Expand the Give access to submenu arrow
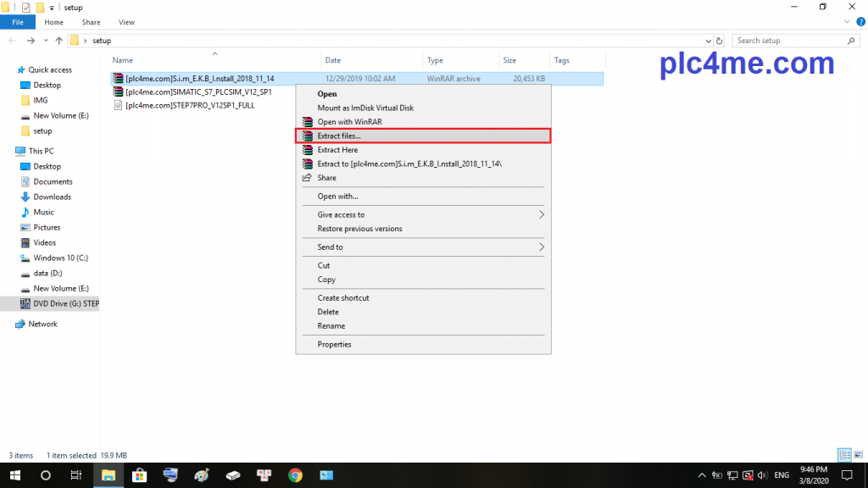Image resolution: width=868 pixels, height=488 pixels. click(542, 215)
